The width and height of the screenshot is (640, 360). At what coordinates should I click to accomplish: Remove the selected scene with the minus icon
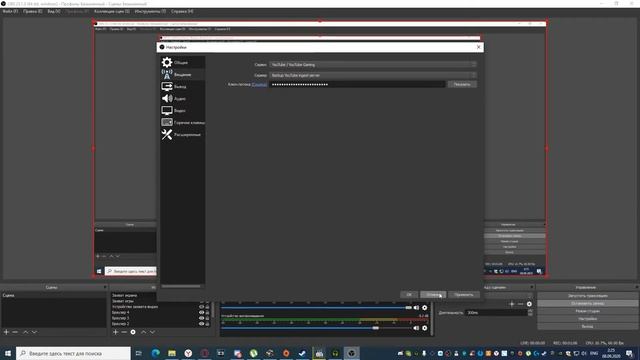[15, 332]
